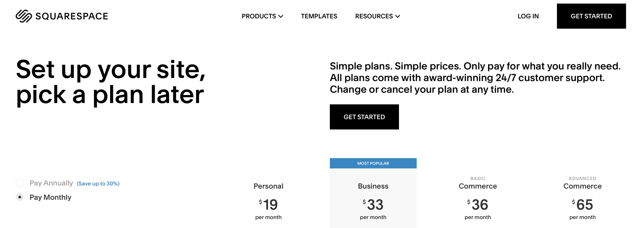This screenshot has height=228, width=644.
Task: Click the SQUARESPACE wordmark text
Action: [72, 16]
